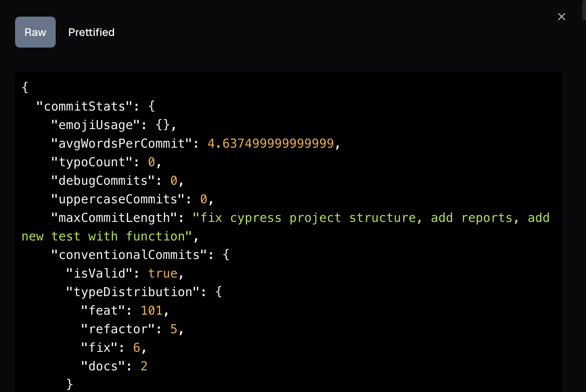Select the Raw view tab
586x392 pixels.
coord(35,32)
